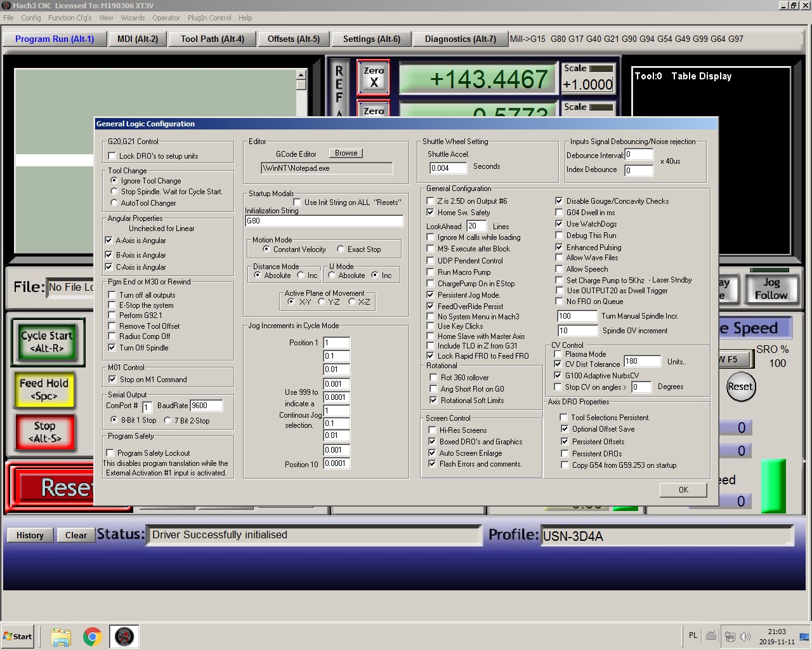This screenshot has height=650, width=812.
Task: Click the Cycle Start button
Action: (x=48, y=342)
